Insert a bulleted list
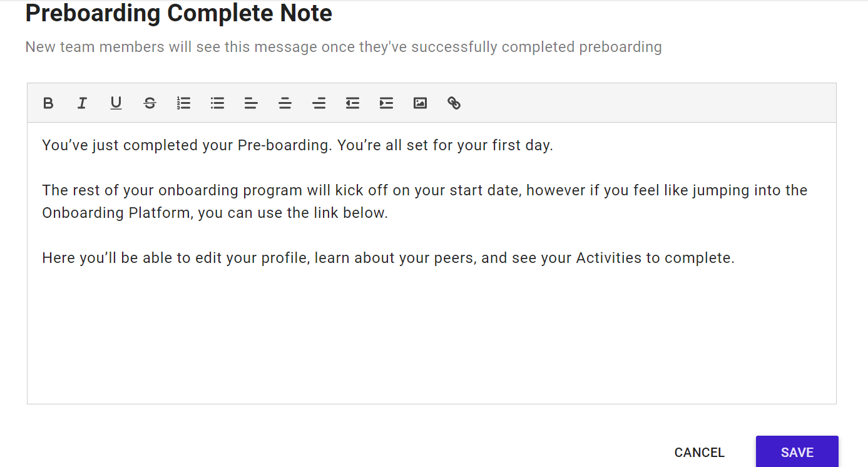The image size is (868, 467). 217,103
